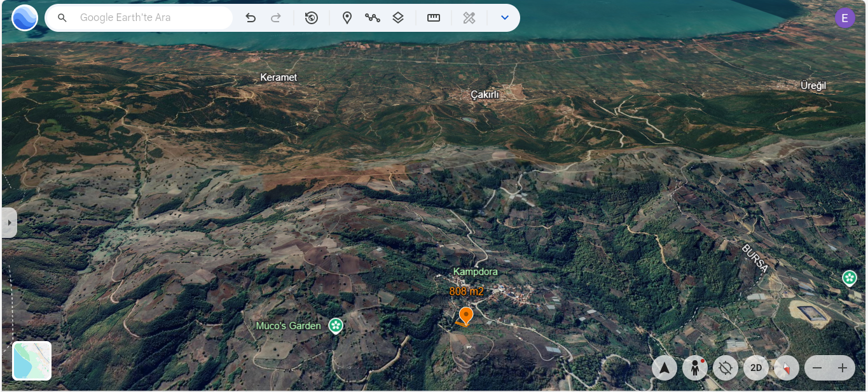Expand the toolbar's blue chevron dropdown
Viewport: 868px width, 392px height.
tap(505, 18)
